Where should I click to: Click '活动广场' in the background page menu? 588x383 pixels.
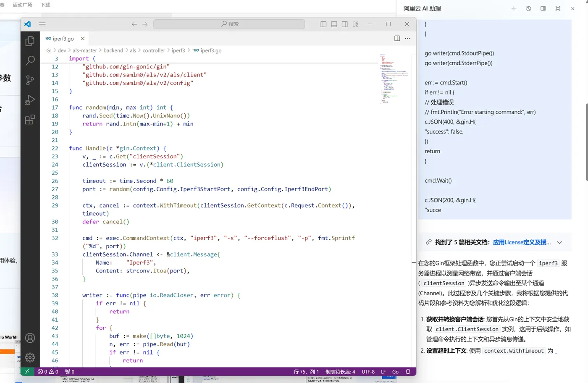[22, 5]
